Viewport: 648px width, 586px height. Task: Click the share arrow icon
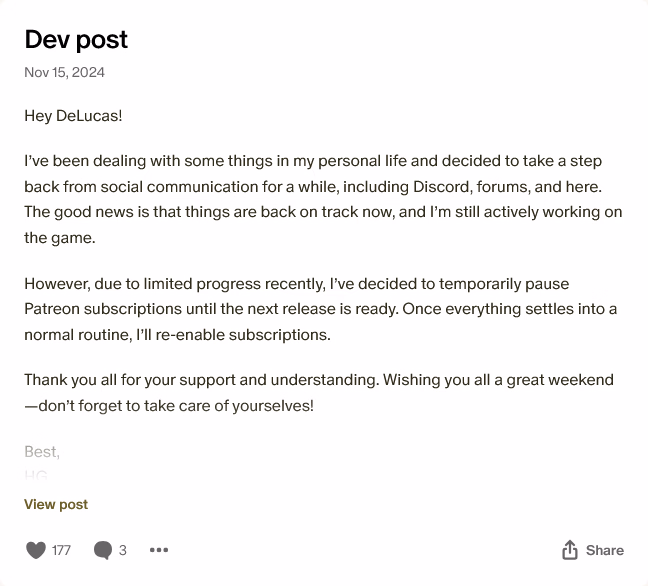coord(570,550)
